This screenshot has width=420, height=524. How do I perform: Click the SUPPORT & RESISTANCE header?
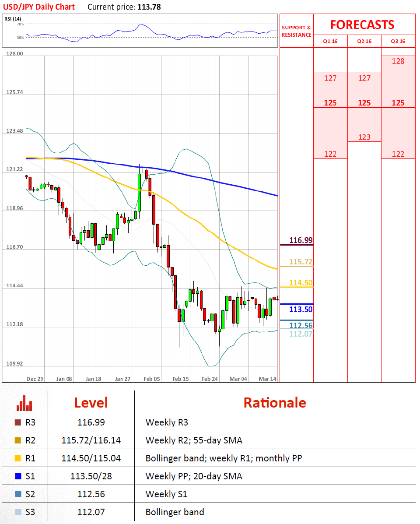click(x=297, y=31)
